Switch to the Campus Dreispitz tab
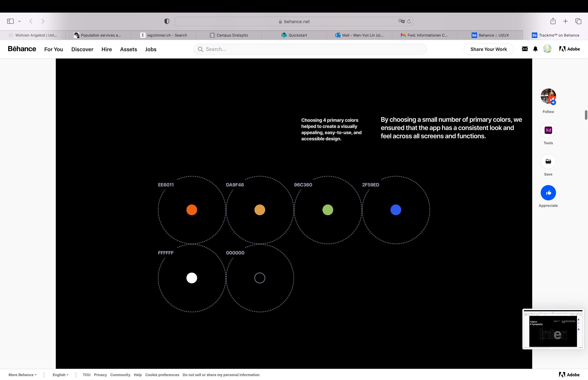The width and height of the screenshot is (588, 380). pos(229,35)
